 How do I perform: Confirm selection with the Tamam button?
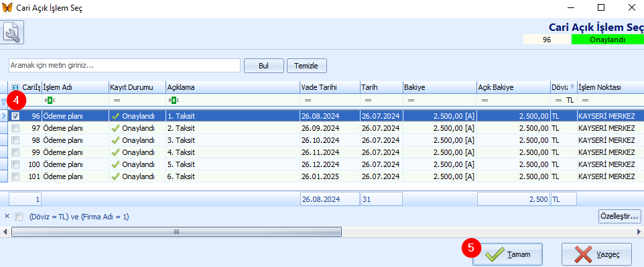tap(508, 255)
